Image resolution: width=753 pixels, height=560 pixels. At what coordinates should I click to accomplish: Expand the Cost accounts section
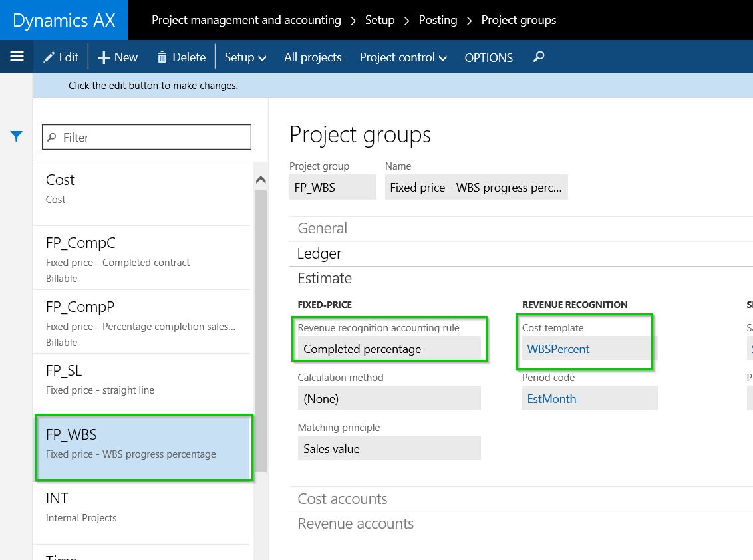coord(343,499)
